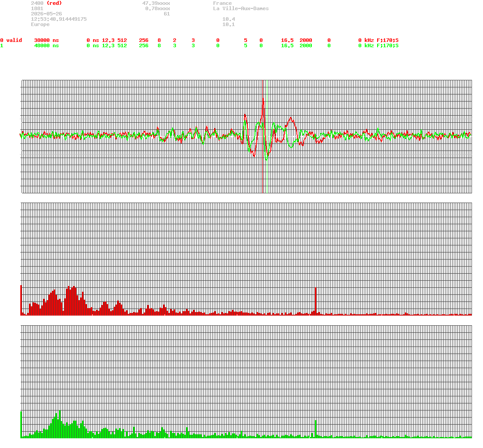Click "0 ns 12.3 512" in the green row
Viewport: 483px width, 448px height.
coord(107,45)
